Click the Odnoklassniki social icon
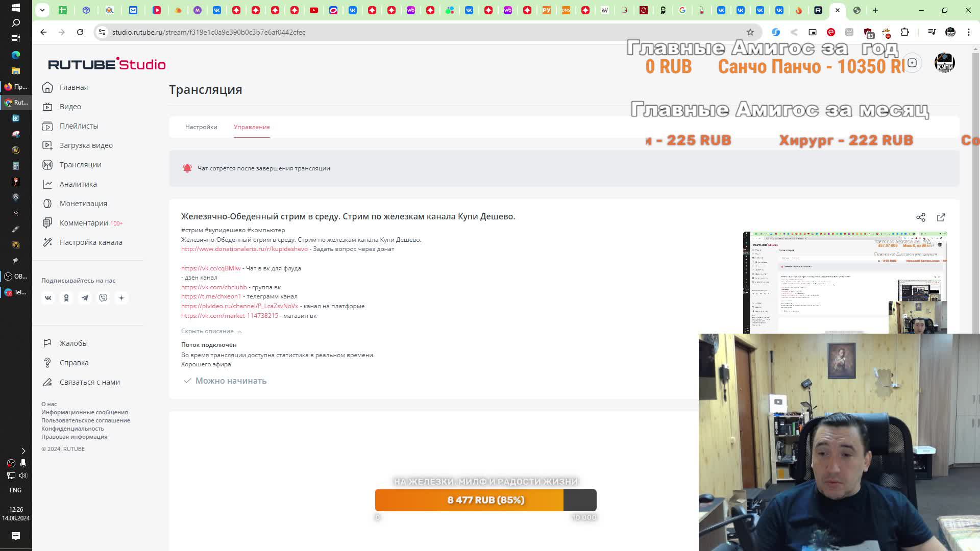The width and height of the screenshot is (980, 551). tap(66, 298)
